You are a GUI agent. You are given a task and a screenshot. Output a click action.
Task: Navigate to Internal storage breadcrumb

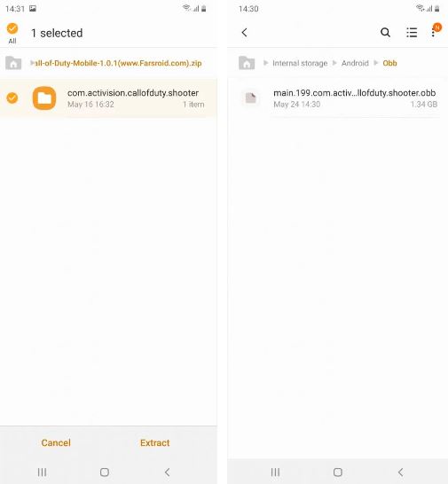[x=300, y=63]
